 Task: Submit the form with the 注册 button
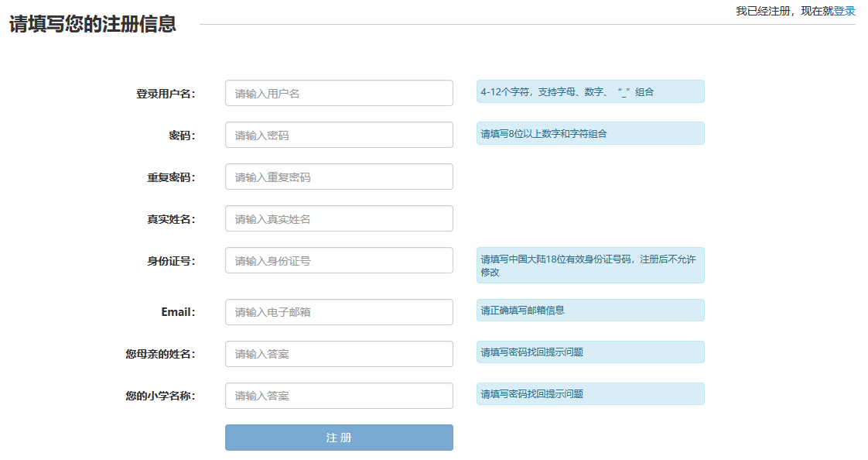pos(339,438)
